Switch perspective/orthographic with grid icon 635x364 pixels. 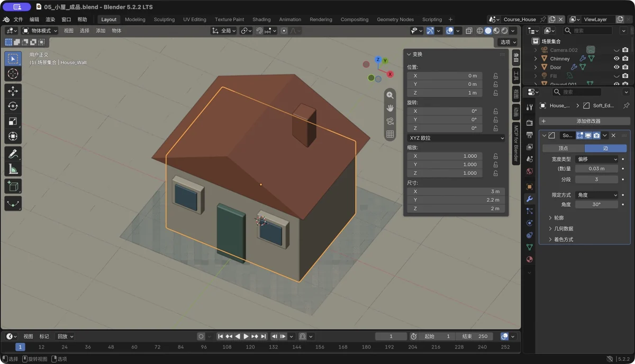390,134
